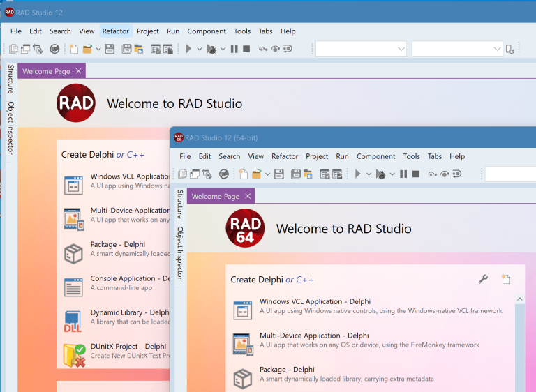Screen dimensions: 536x392
Task: Click device preview icon at right of back toolbar
Action: (x=509, y=50)
